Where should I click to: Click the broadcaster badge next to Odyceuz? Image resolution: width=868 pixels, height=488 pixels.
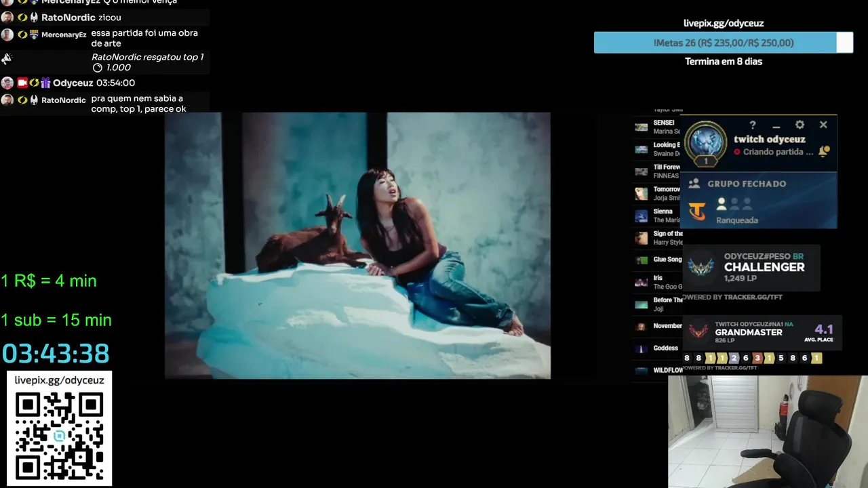[22, 83]
